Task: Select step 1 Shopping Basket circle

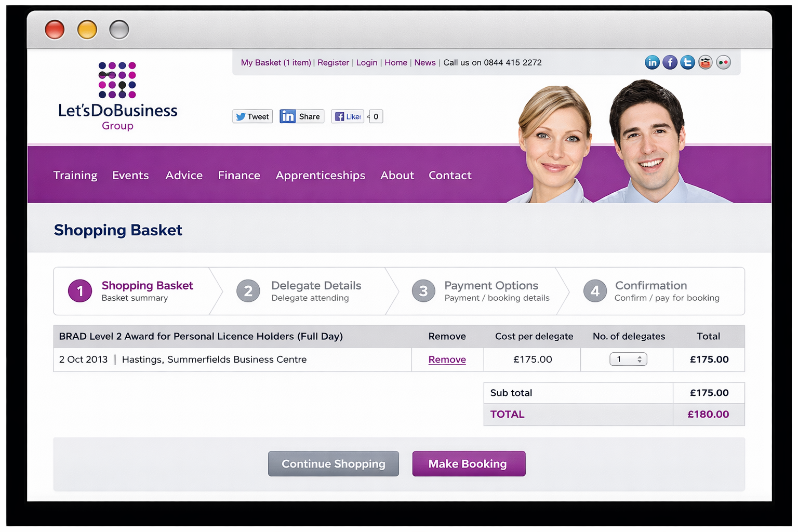Action: [79, 291]
